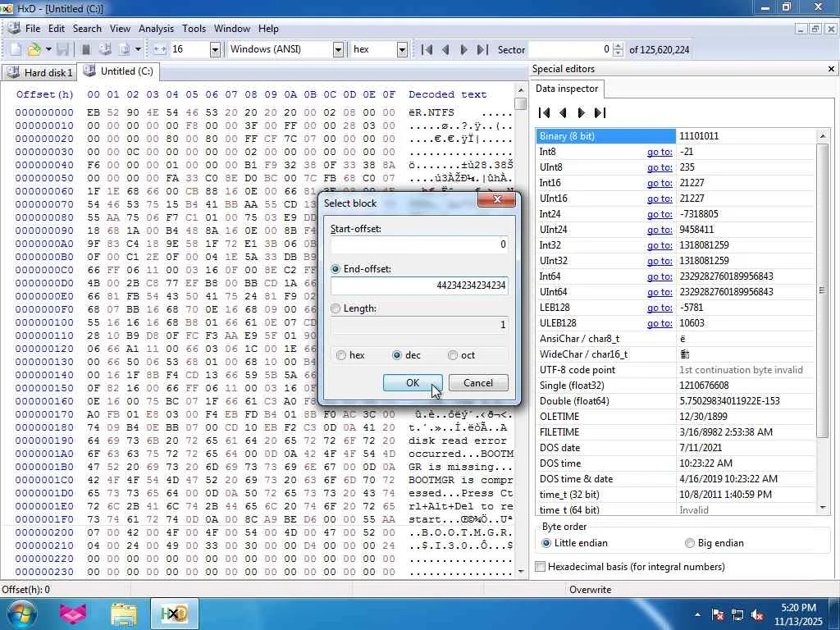840x630 pixels.
Task: Click the HxD taskbar button
Action: (174, 614)
